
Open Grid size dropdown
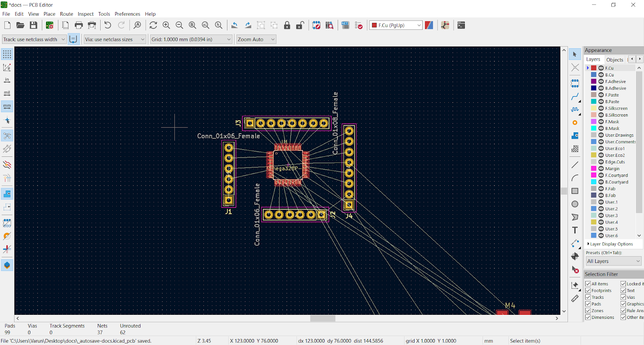coord(191,39)
